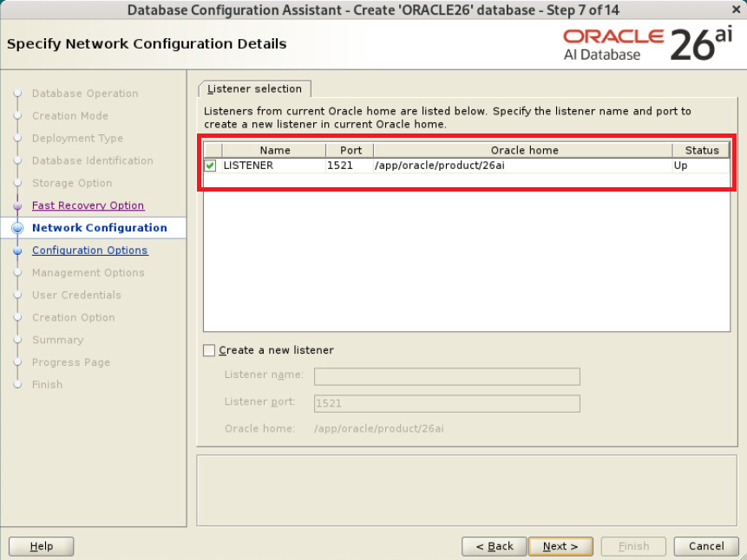Enable Create a new listener checkbox

coord(209,350)
